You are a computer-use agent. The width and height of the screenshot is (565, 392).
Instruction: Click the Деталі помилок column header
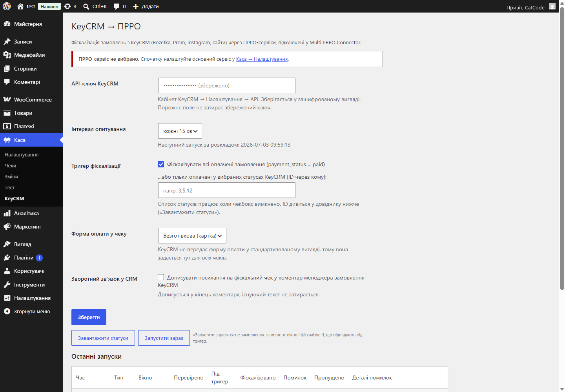(x=372, y=377)
